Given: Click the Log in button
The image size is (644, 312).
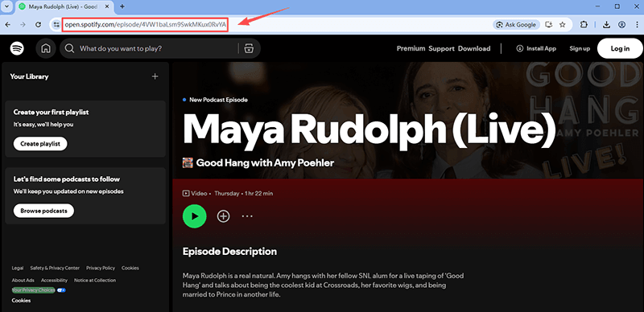Looking at the screenshot, I should [620, 48].
